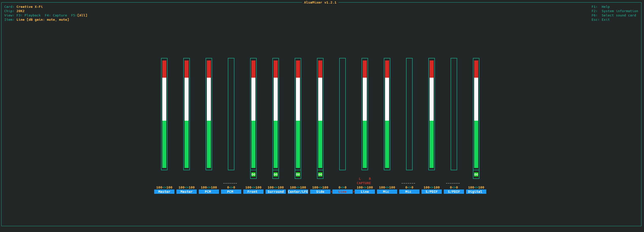Select the Center/LFE channel label
The image size is (644, 232).
click(x=298, y=192)
